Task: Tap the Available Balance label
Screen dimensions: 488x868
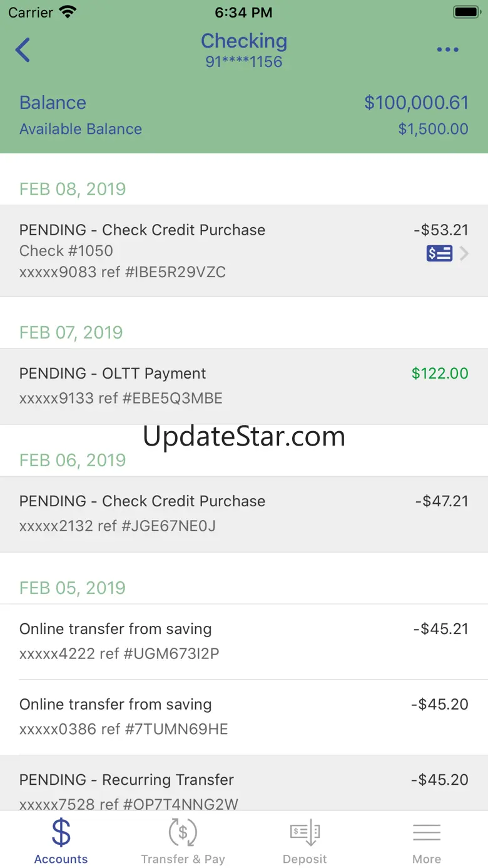Action: click(x=81, y=129)
